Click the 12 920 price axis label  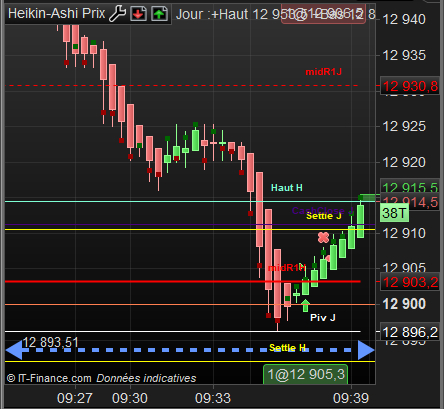[404, 162]
